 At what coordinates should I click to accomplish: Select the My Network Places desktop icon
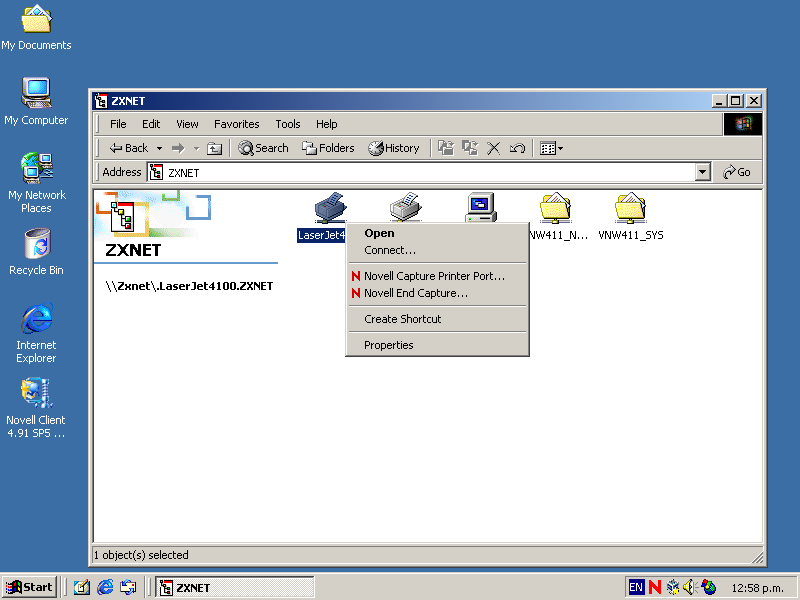36,182
